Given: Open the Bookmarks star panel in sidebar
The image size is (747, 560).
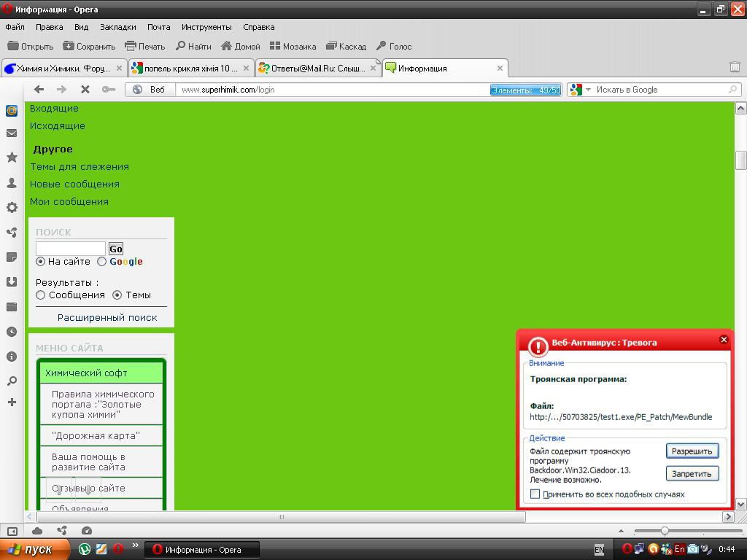Looking at the screenshot, I should pos(12,157).
